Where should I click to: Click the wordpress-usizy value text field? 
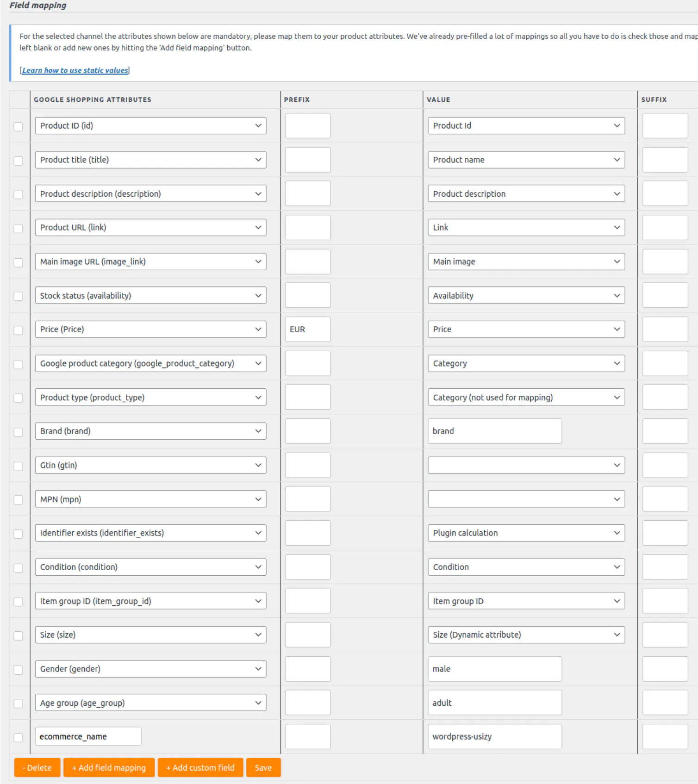[x=494, y=736]
